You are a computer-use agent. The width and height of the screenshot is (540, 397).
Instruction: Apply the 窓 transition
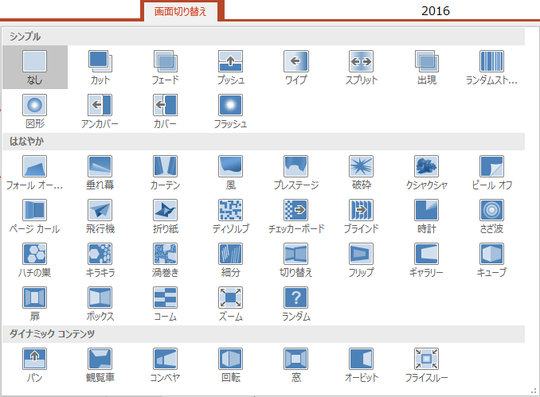coord(296,365)
